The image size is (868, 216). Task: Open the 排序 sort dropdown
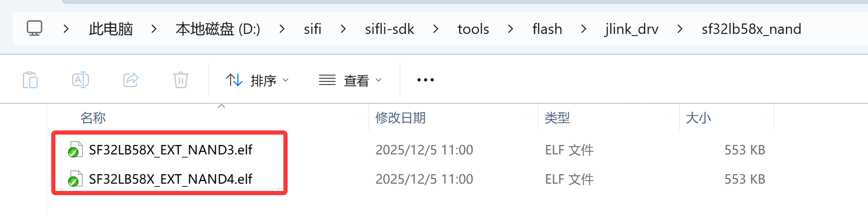pyautogui.click(x=257, y=80)
